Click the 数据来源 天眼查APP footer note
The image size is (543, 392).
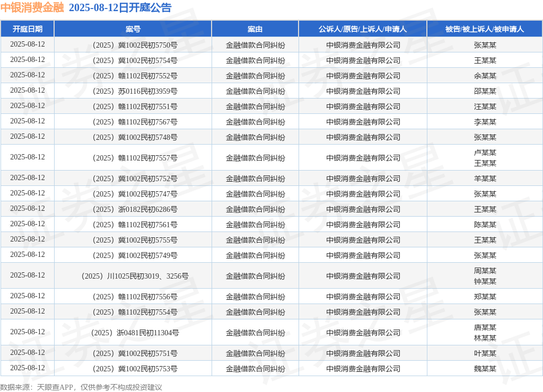tap(81, 387)
